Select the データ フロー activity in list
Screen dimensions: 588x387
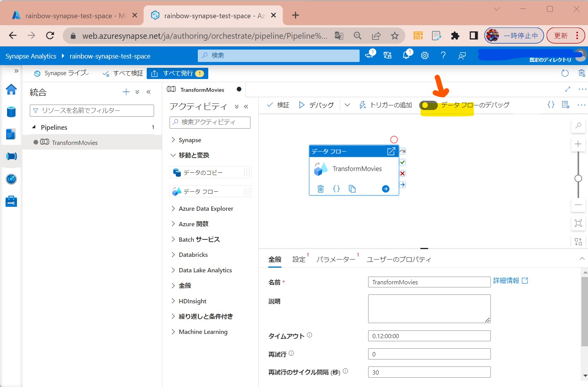point(210,191)
